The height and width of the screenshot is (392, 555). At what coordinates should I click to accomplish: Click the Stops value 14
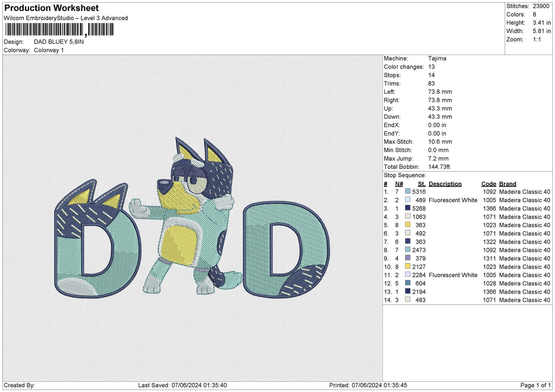point(432,75)
